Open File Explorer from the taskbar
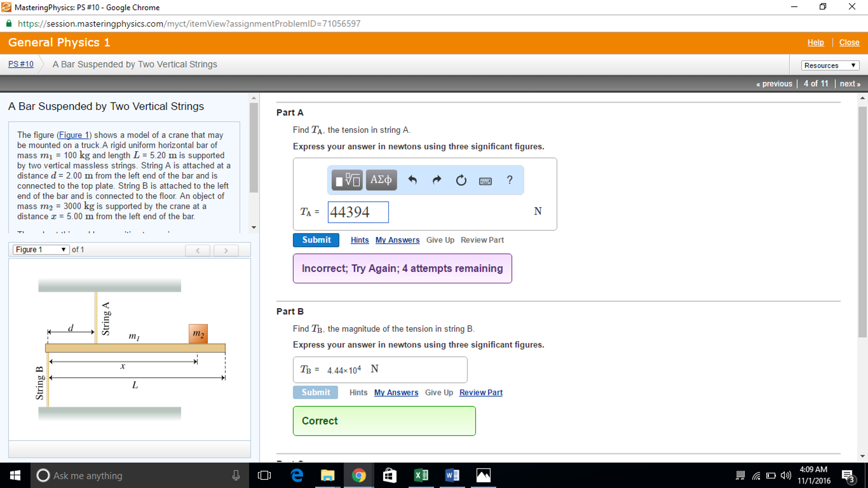This screenshot has width=868, height=488. [328, 475]
